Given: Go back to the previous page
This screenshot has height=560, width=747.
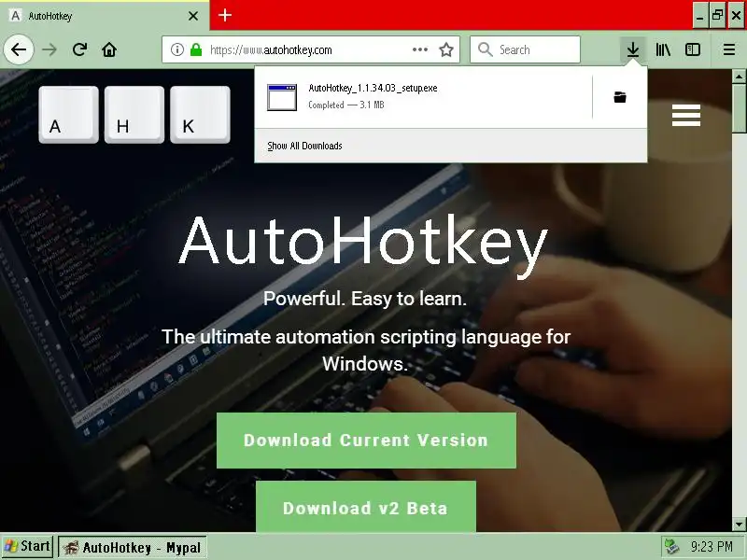Looking at the screenshot, I should (19, 49).
